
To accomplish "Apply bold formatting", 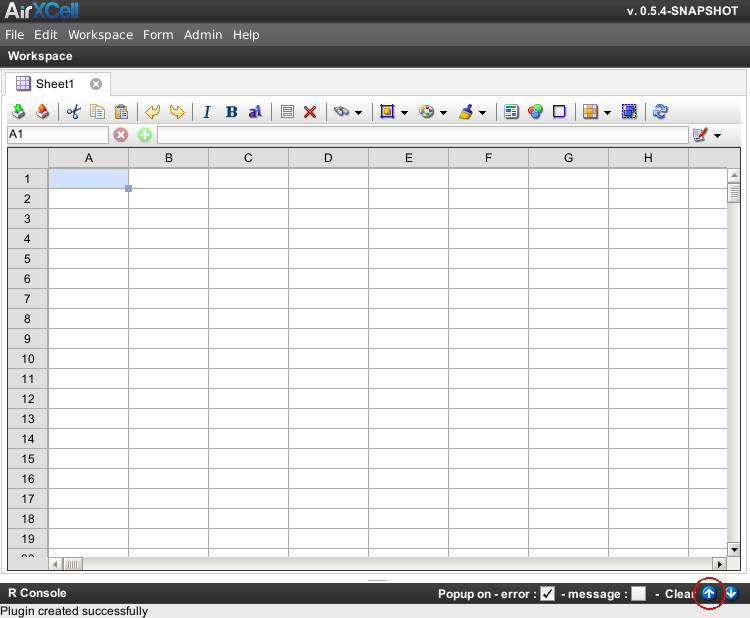I will 232,112.
